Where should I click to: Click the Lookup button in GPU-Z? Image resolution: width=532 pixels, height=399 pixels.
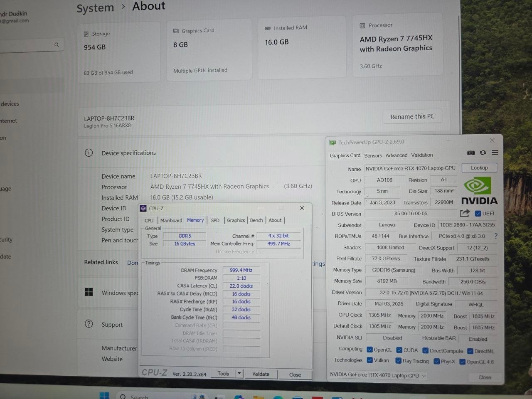[479, 168]
